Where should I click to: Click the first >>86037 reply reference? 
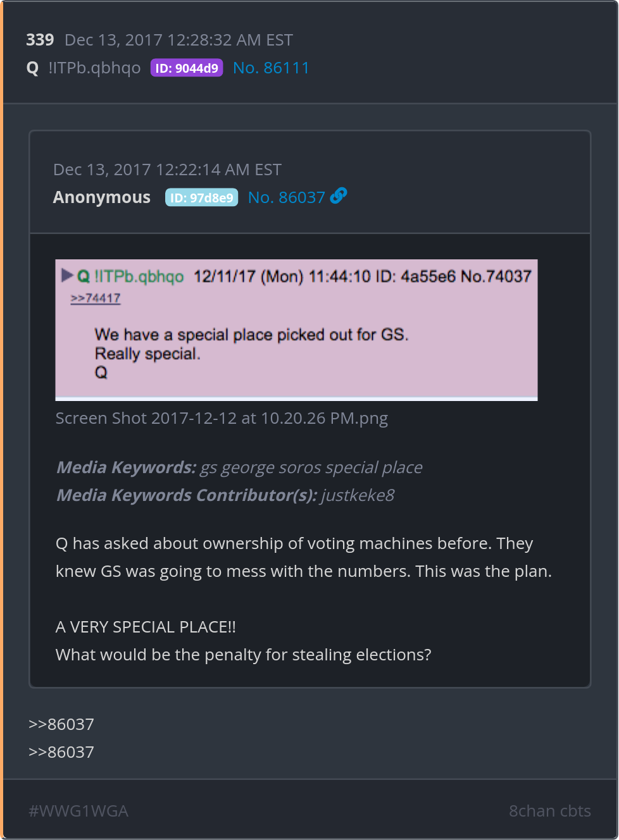click(x=61, y=724)
